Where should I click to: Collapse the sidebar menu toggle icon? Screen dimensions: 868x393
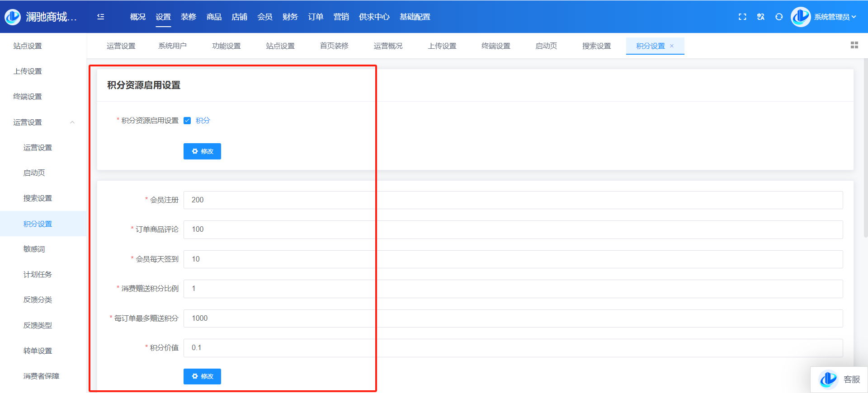point(100,17)
